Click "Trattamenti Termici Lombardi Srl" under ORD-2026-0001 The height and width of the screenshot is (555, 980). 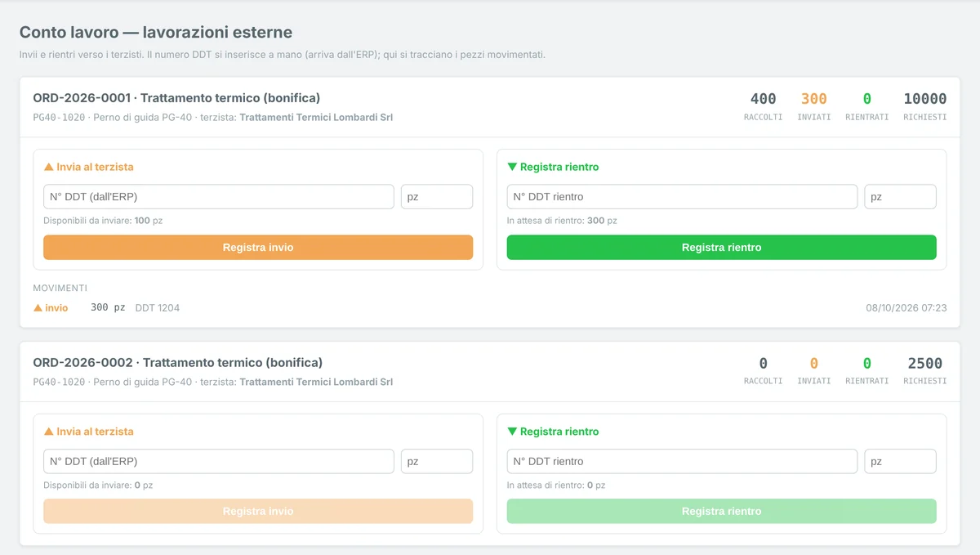click(x=316, y=118)
